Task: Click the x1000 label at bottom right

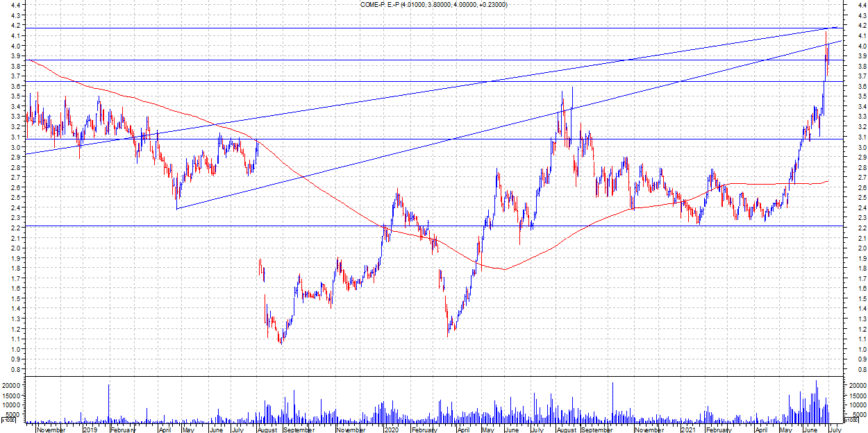Action: click(851, 421)
